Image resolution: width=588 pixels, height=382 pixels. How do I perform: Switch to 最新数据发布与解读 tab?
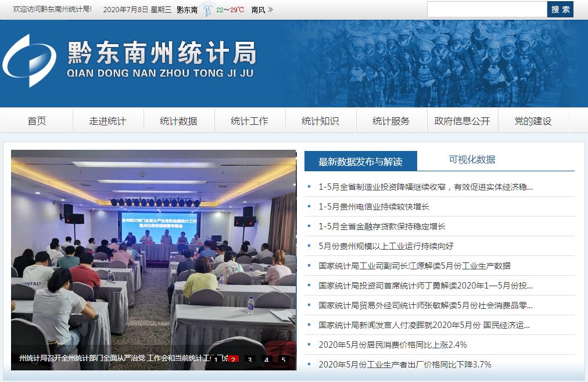361,161
